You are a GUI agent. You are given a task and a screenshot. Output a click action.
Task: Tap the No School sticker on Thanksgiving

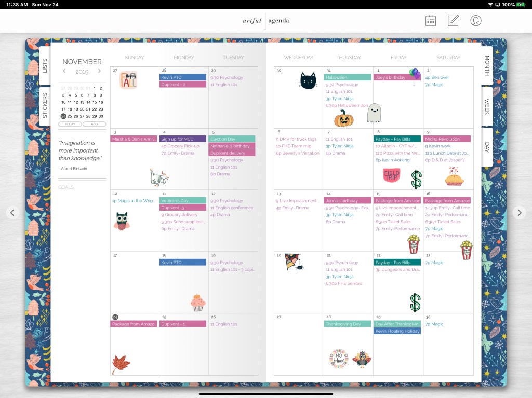[338, 359]
